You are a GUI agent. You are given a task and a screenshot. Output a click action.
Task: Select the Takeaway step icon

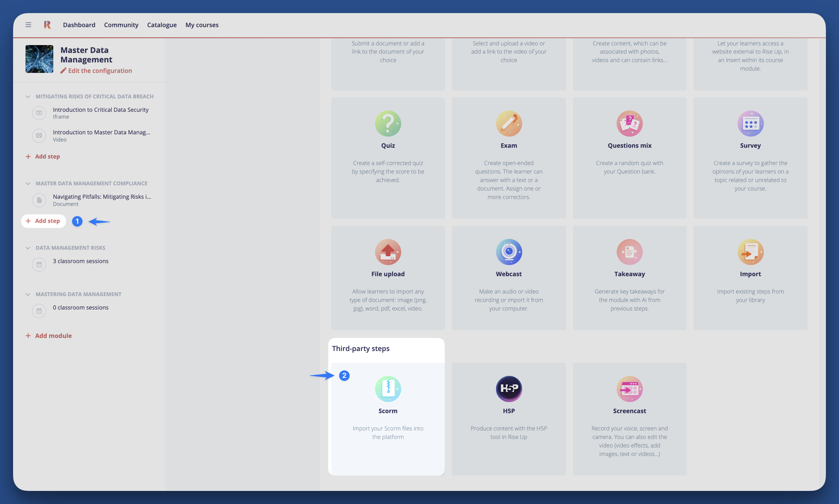tap(629, 252)
